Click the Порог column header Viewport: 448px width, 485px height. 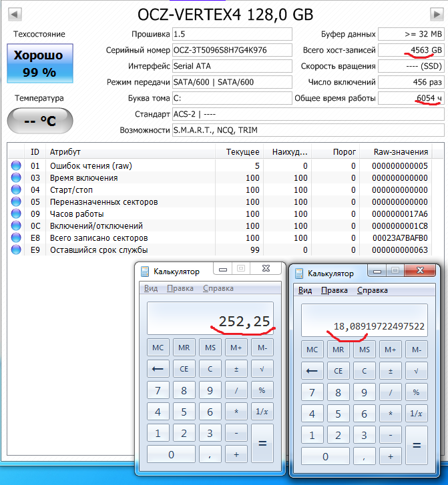click(x=335, y=152)
